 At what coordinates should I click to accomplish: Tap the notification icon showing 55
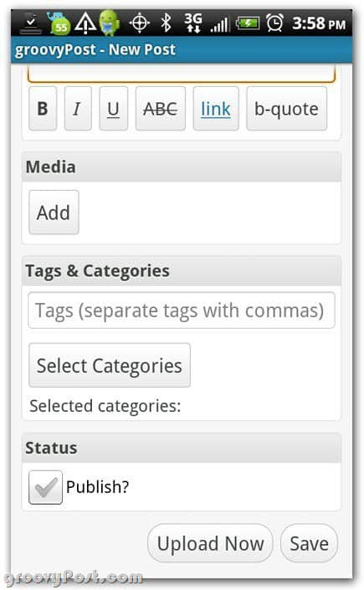(x=59, y=23)
